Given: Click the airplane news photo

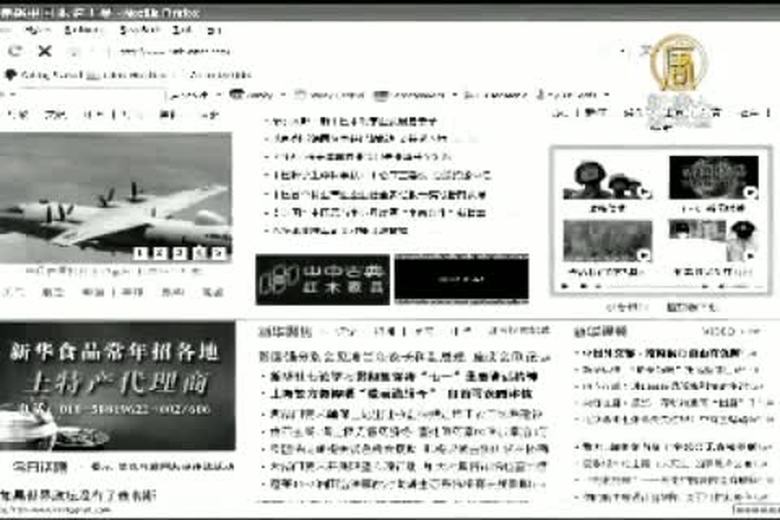Looking at the screenshot, I should click(115, 195).
